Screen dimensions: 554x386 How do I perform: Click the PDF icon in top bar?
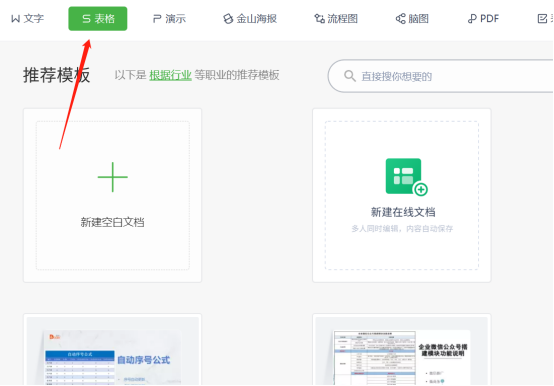coord(472,19)
